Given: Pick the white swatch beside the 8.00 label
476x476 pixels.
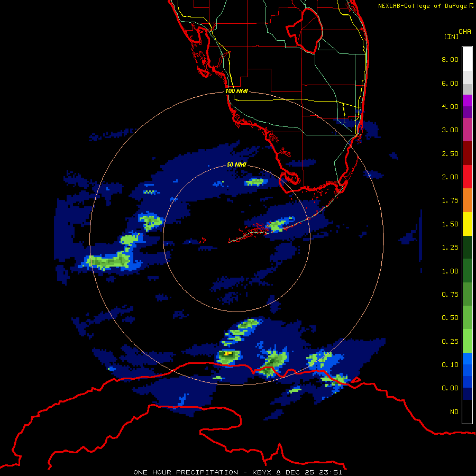Looking at the screenshot, I should click(x=467, y=59).
